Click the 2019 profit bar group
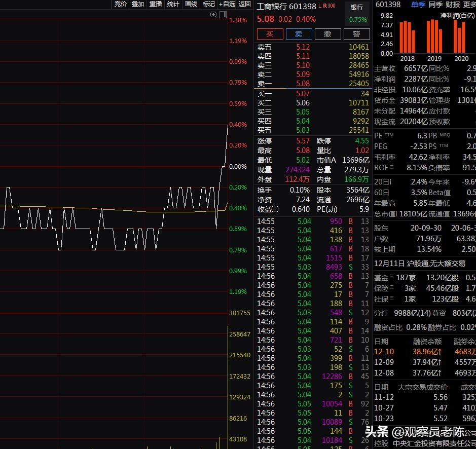The image size is (476, 449). tap(434, 36)
